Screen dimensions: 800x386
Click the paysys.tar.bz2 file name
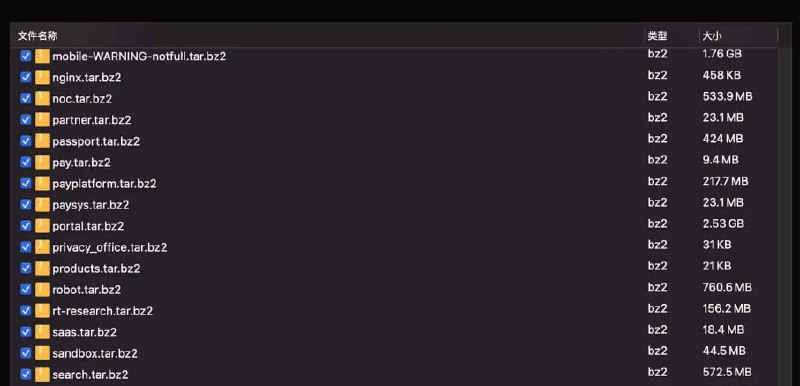pyautogui.click(x=90, y=205)
